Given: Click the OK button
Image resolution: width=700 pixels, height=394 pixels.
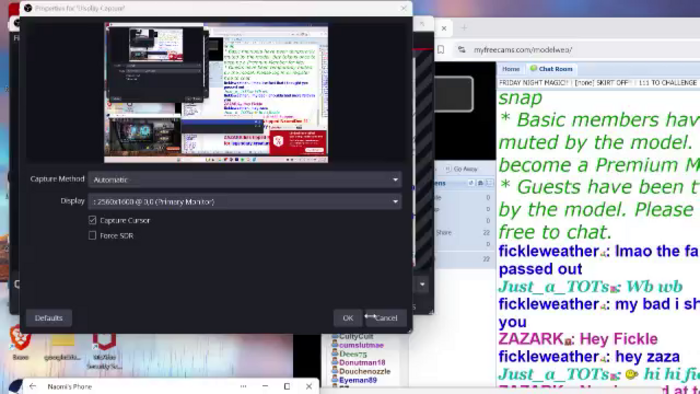Looking at the screenshot, I should click(x=348, y=318).
